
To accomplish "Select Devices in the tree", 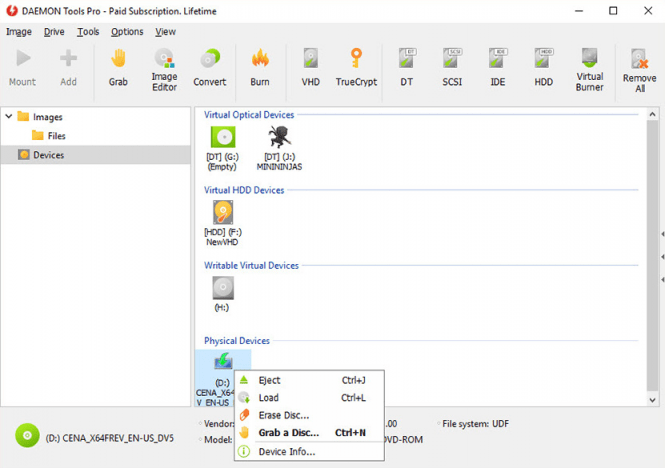I will tap(95, 155).
